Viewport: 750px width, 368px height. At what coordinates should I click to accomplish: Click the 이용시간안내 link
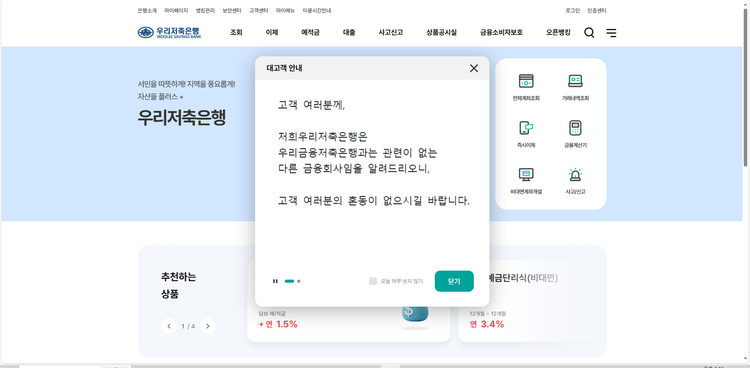[317, 11]
